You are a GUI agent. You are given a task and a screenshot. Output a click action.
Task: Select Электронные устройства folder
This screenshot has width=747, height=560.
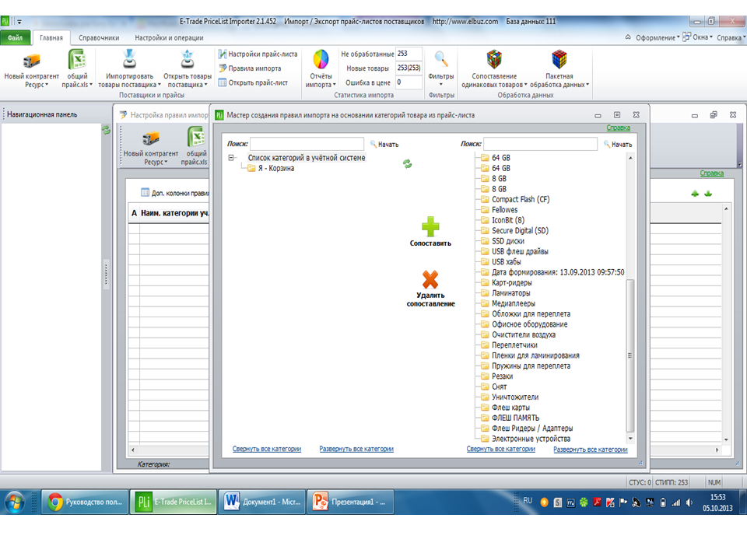tap(531, 439)
